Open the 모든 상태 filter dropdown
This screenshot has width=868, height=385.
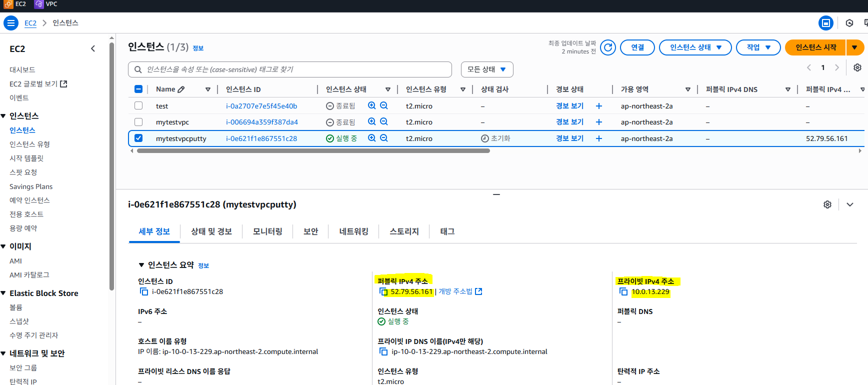click(487, 69)
